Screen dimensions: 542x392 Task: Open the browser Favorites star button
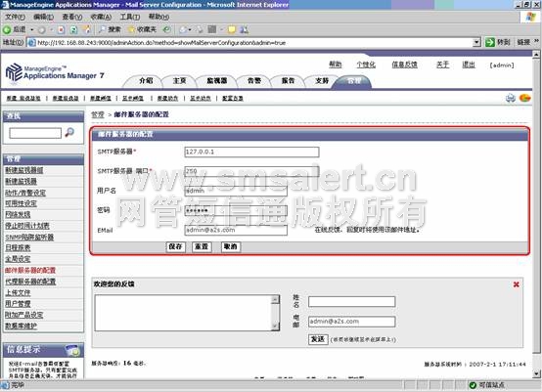[x=142, y=29]
